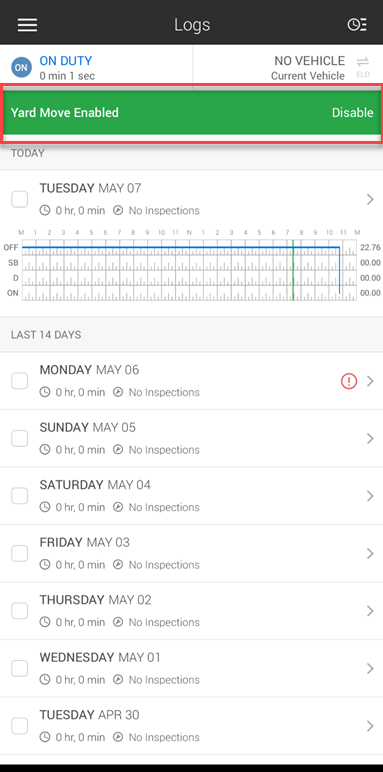Expand Tuesday May 07 log via chevron

click(x=370, y=199)
